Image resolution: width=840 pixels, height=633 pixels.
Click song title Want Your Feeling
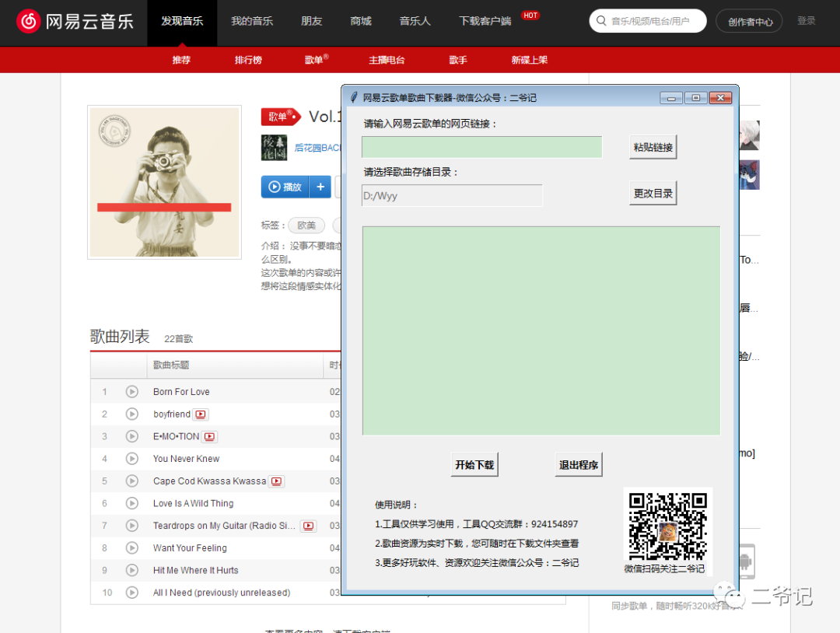coord(190,548)
